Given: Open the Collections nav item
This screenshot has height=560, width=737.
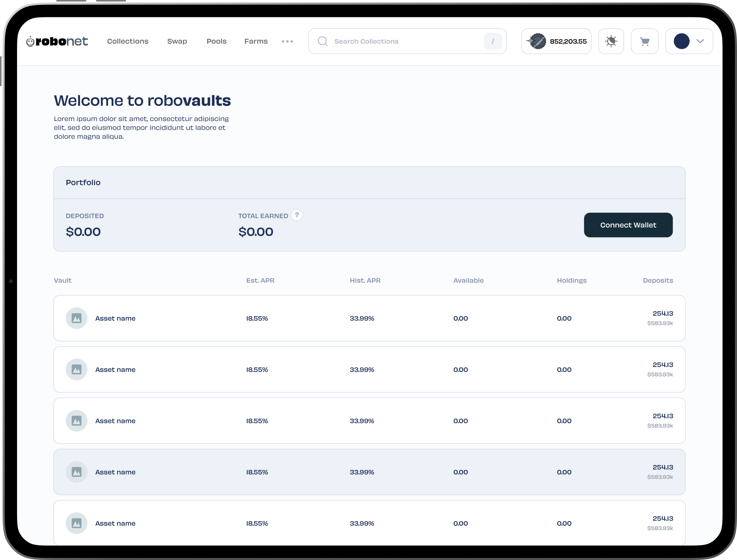Looking at the screenshot, I should coord(127,41).
